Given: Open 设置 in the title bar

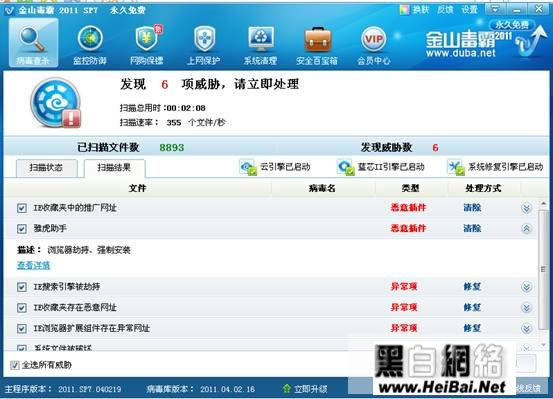Looking at the screenshot, I should 469,10.
